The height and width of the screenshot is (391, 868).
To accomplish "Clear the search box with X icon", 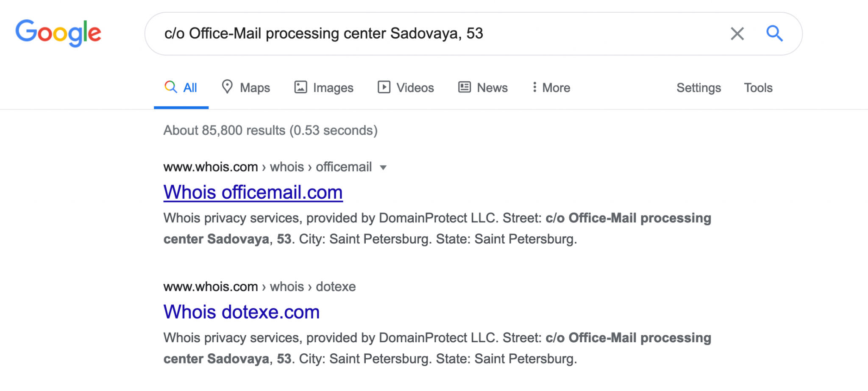I will pos(737,33).
